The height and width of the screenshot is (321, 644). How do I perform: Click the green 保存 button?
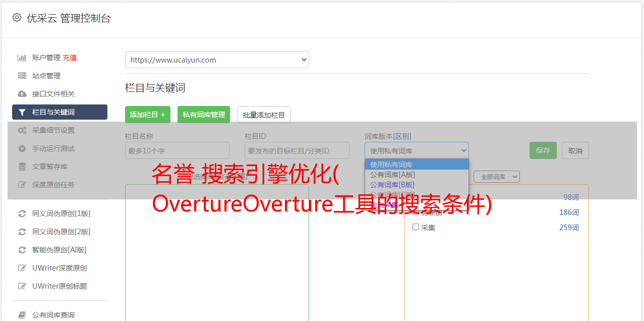coord(543,150)
